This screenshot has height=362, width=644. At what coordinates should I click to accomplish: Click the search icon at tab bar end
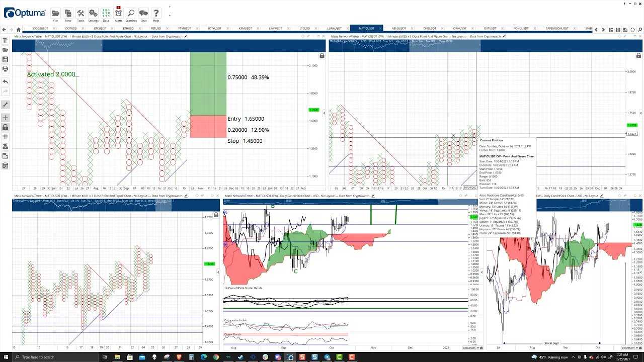(639, 29)
